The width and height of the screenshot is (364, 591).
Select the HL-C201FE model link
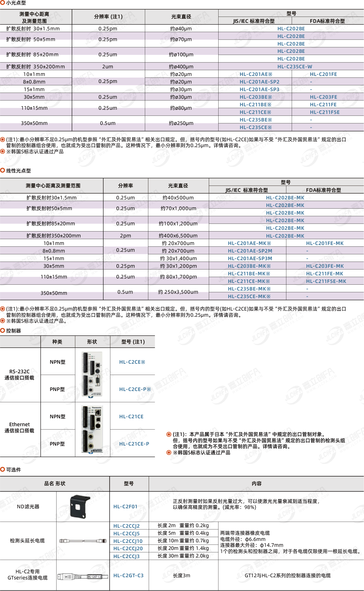pos(323,74)
